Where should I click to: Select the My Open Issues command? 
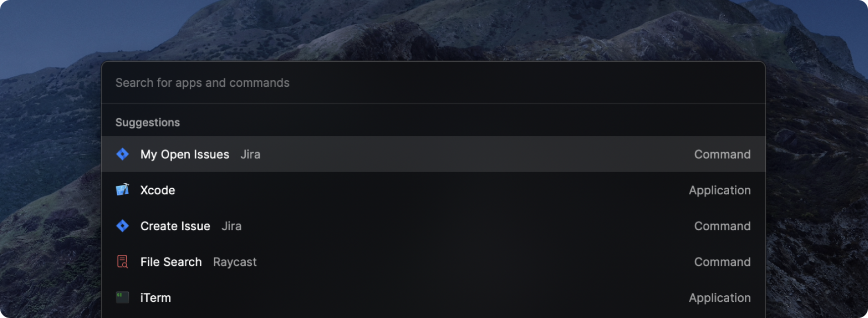click(x=433, y=154)
